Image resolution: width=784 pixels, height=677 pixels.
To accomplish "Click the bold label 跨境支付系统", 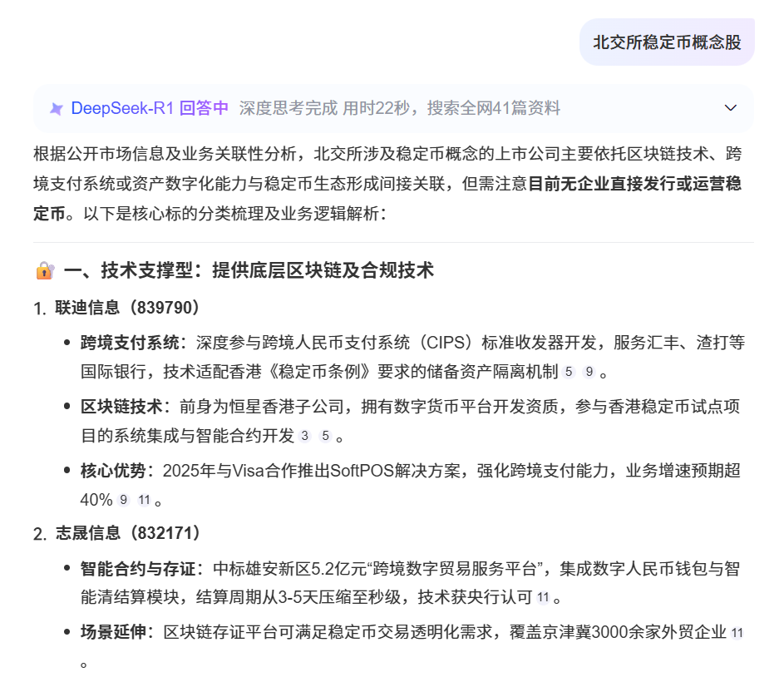I will 130,343.
